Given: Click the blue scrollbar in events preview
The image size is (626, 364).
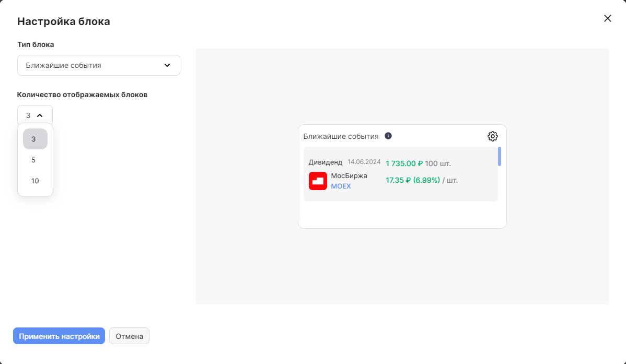Looking at the screenshot, I should (x=500, y=157).
